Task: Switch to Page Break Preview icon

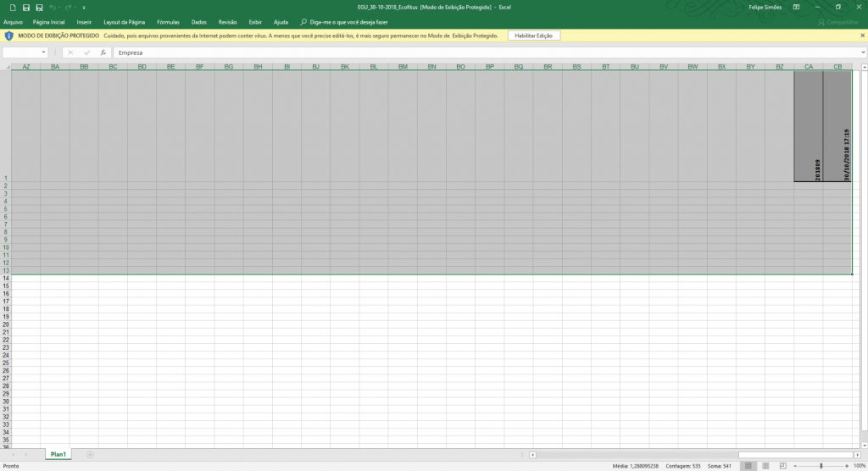Action: [x=782, y=466]
